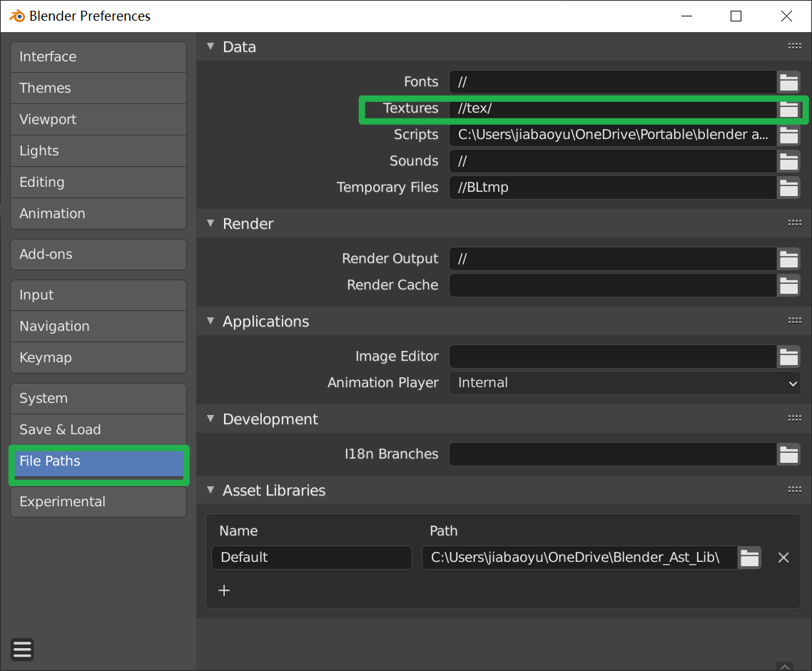
Task: Click the Render panel drag grip
Action: 794,223
